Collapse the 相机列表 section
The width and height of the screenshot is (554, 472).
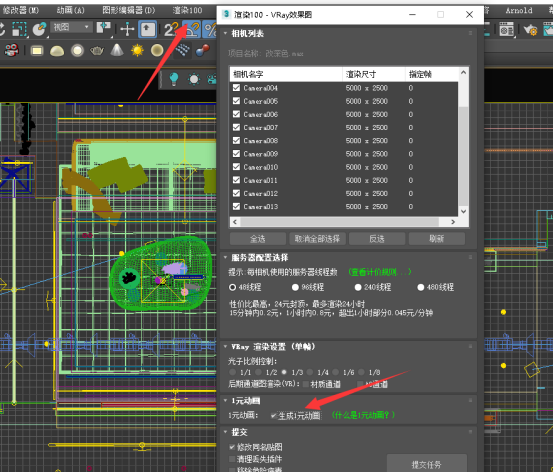click(225, 33)
